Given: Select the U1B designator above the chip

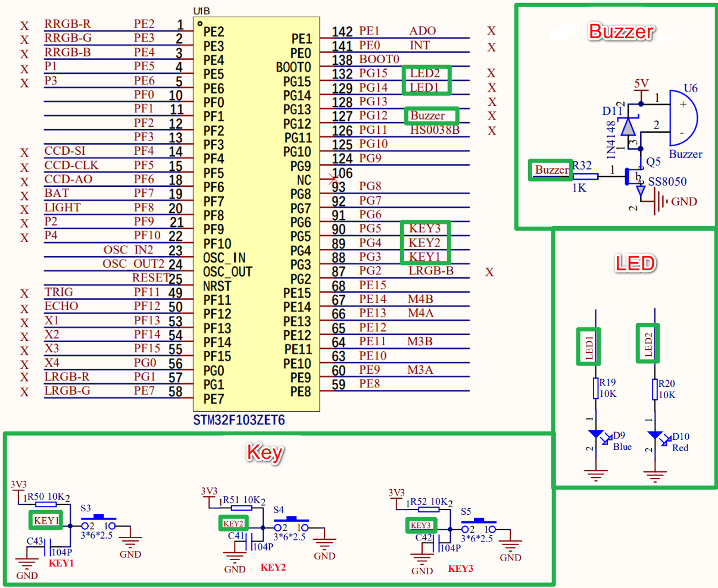Looking at the screenshot, I should point(202,11).
